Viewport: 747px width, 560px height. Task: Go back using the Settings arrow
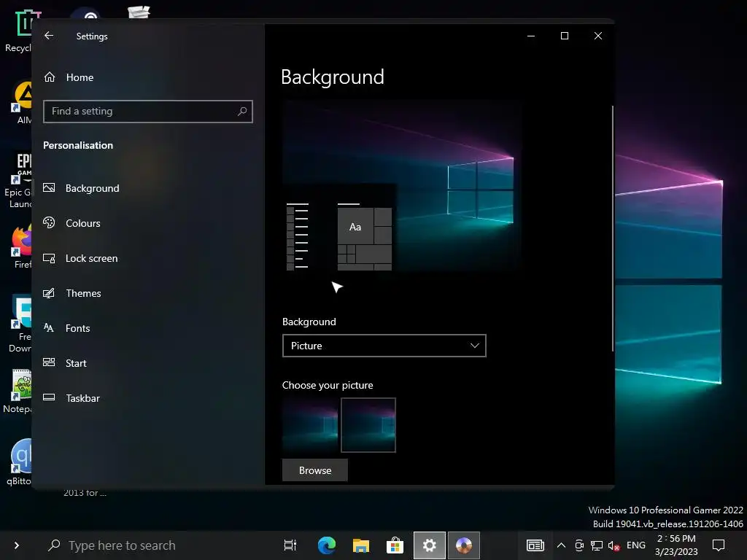[49, 36]
